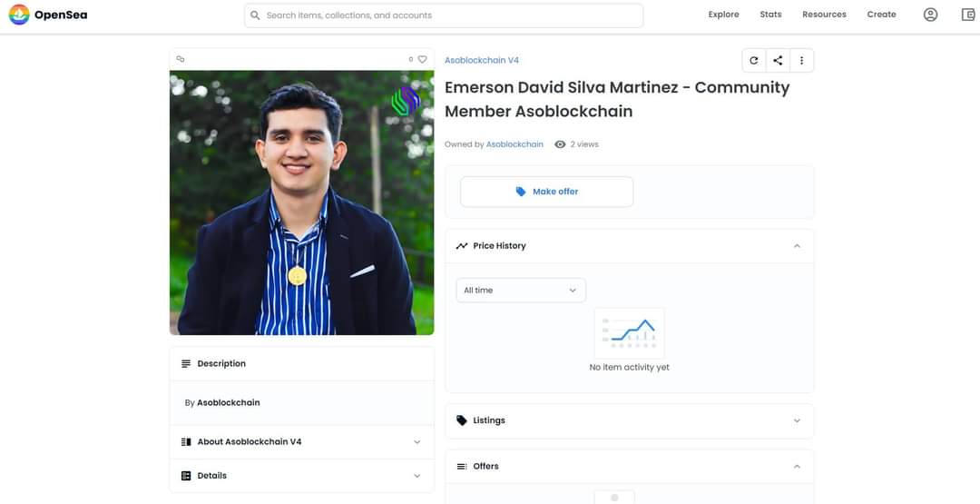Favorite the item with the heart icon
The height and width of the screenshot is (504, 980).
tap(423, 59)
